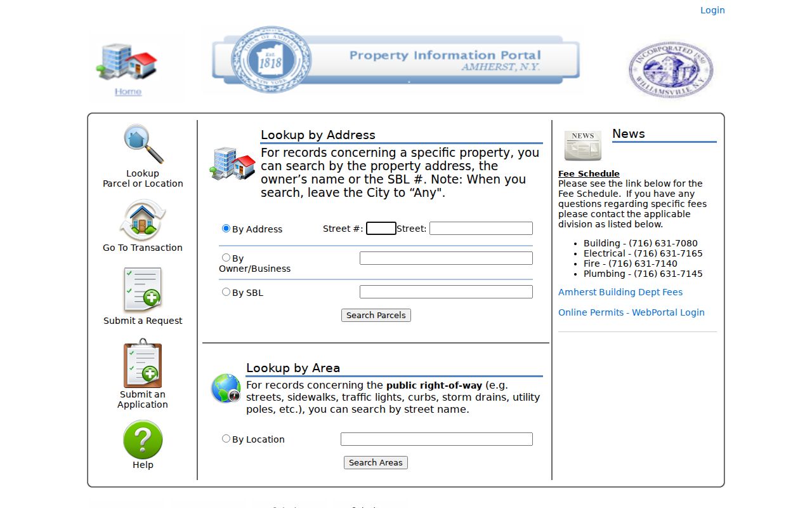Screen dimensions: 812x508
Task: Click the Lookup by Area globe icon
Action: pos(226,388)
